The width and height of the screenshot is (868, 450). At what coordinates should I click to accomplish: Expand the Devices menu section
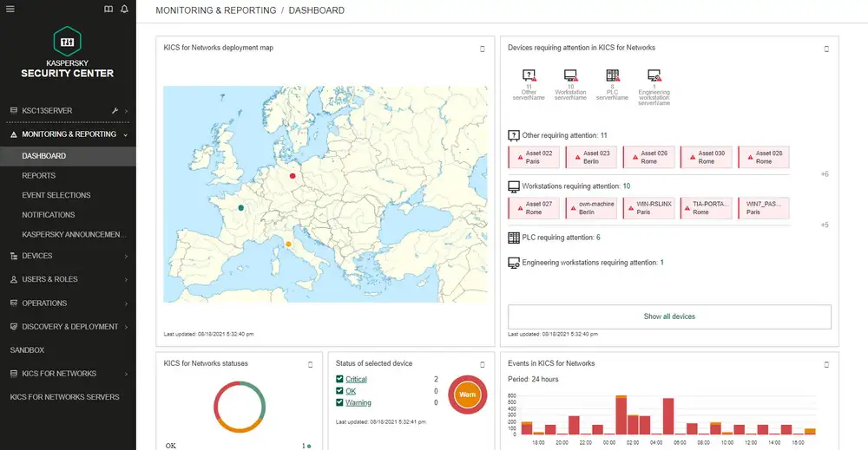68,256
